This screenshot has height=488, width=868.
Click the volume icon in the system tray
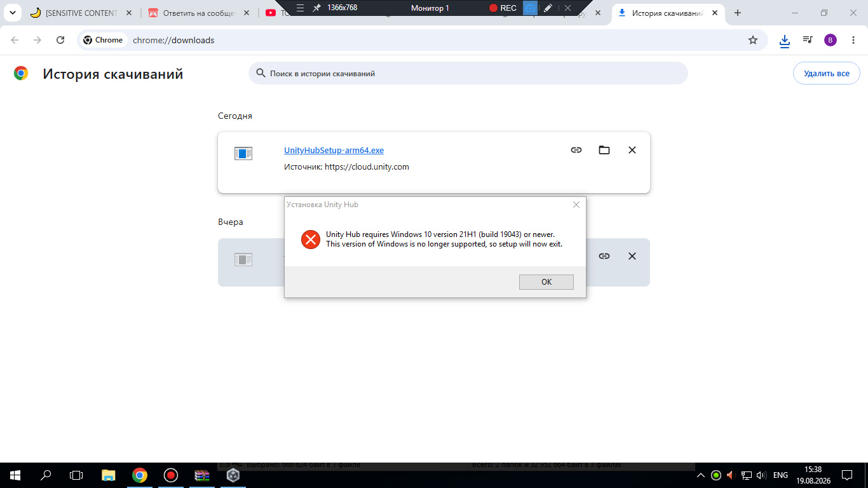(761, 475)
